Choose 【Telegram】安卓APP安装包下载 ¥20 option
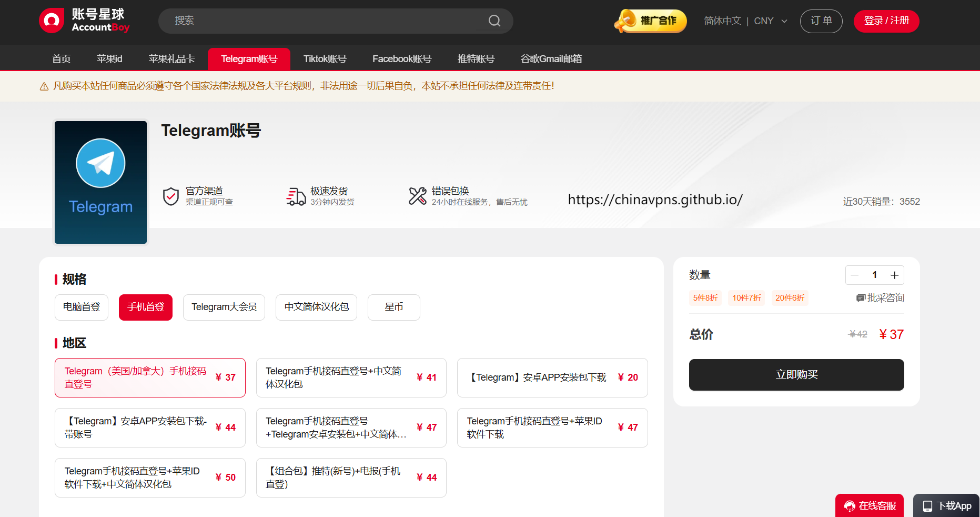 [552, 377]
